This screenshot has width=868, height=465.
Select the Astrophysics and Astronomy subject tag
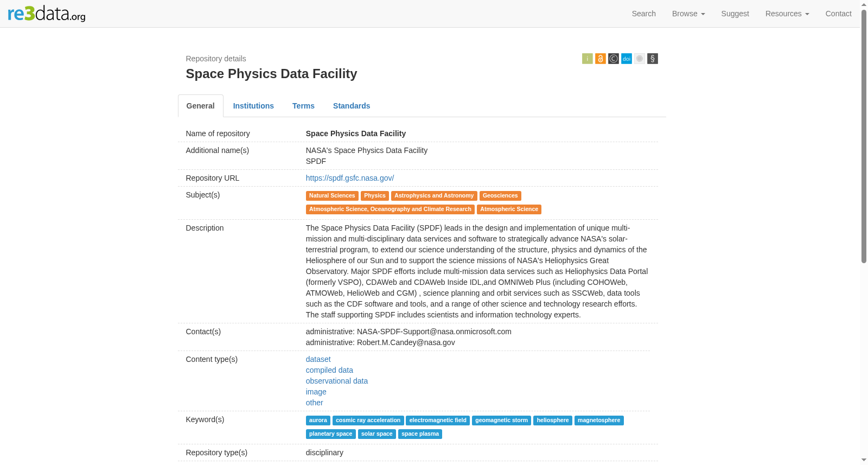click(434, 196)
